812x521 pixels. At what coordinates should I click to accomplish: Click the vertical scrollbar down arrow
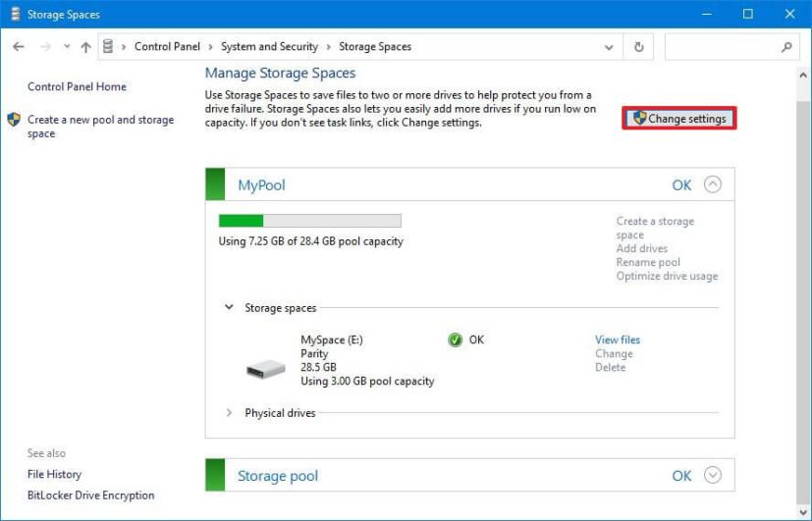(803, 512)
